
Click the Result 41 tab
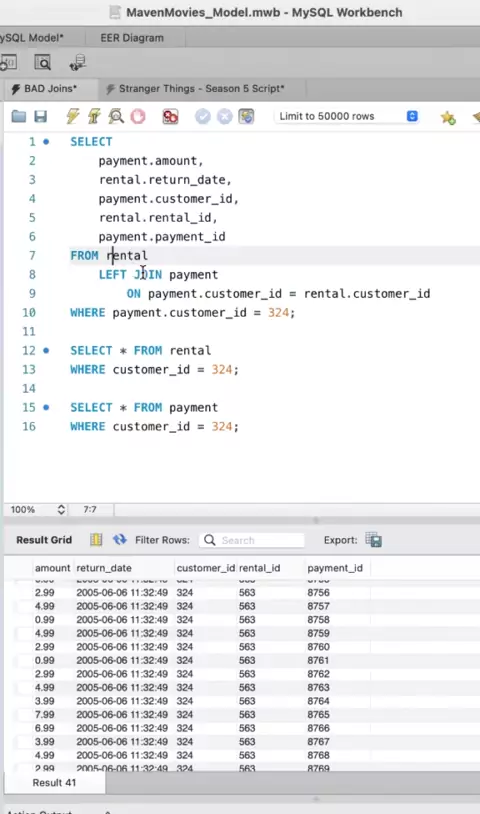pos(54,782)
